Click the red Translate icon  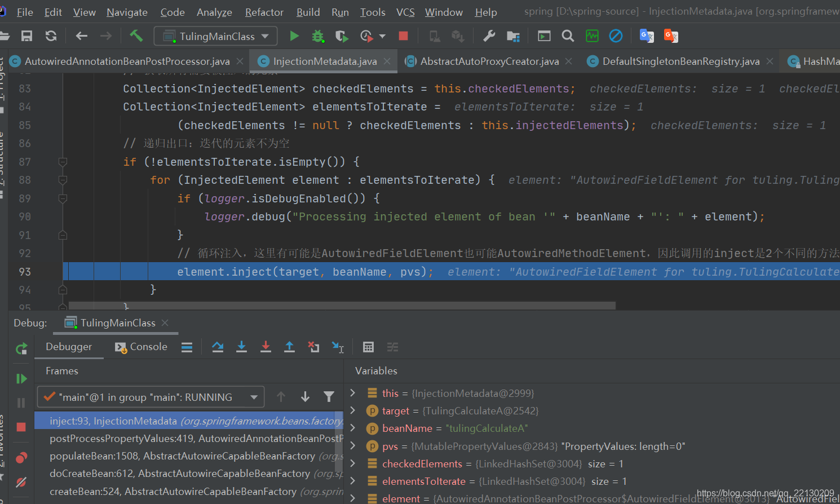(671, 36)
